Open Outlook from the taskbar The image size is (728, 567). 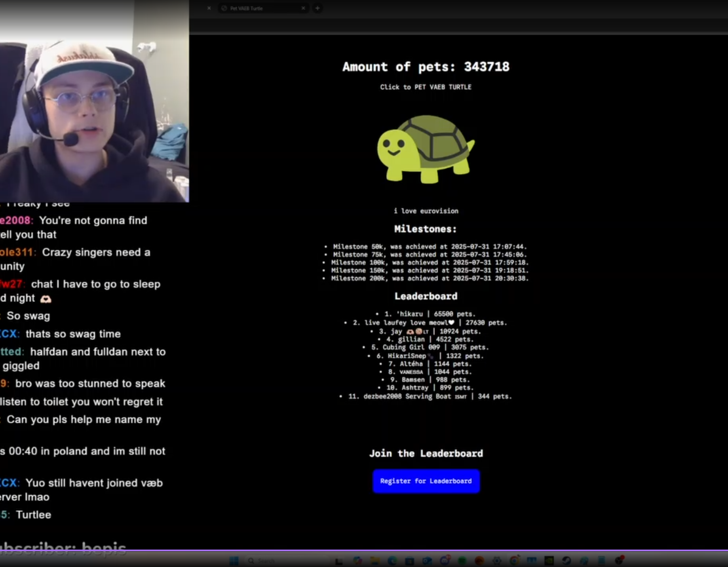[427, 561]
